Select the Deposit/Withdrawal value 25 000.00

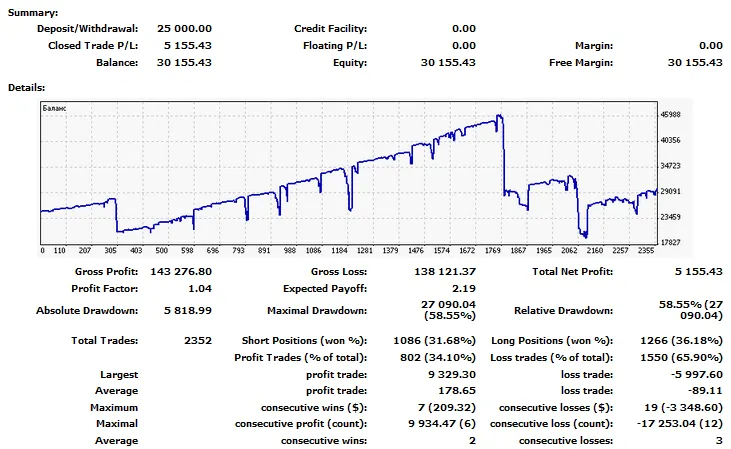pyautogui.click(x=183, y=30)
